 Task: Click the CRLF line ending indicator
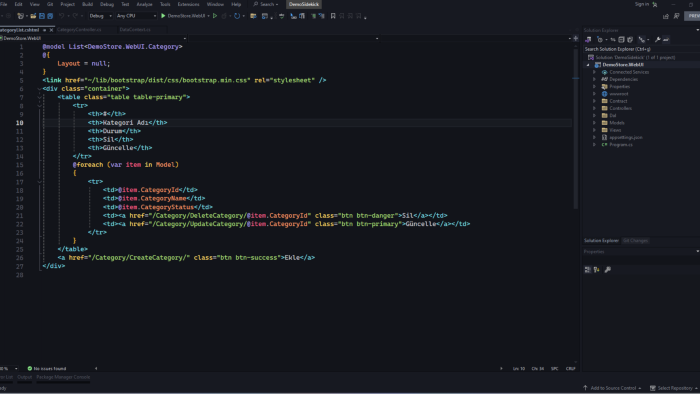[571, 369]
